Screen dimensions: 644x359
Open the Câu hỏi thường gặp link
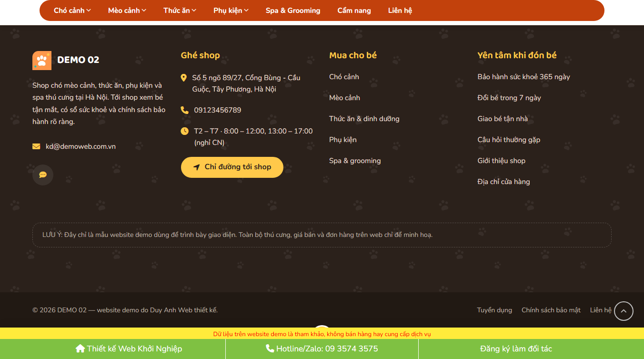coord(509,140)
